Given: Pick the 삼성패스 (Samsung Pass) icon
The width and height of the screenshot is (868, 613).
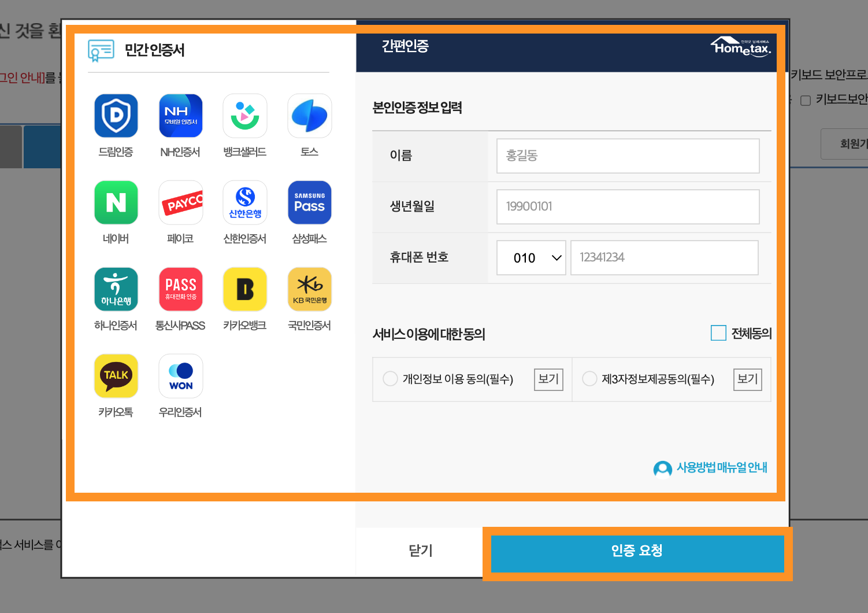Looking at the screenshot, I should (x=310, y=202).
